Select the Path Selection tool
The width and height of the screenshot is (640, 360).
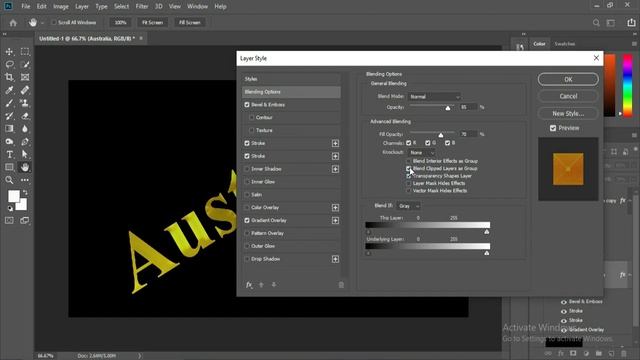pyautogui.click(x=25, y=154)
